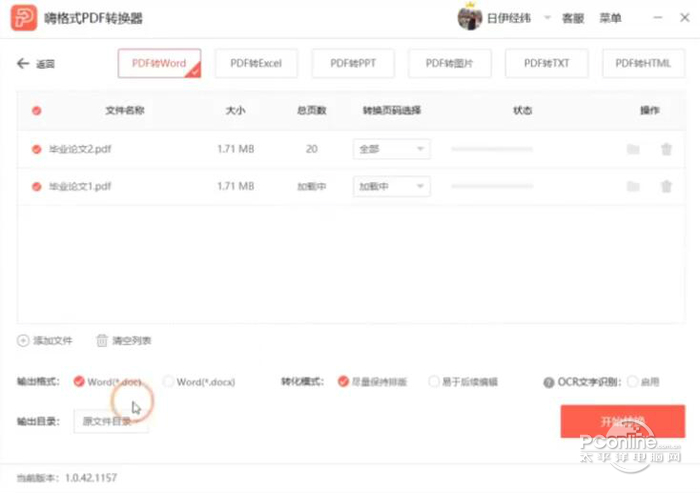700x493 pixels.
Task: Close the converter window
Action: [x=684, y=18]
